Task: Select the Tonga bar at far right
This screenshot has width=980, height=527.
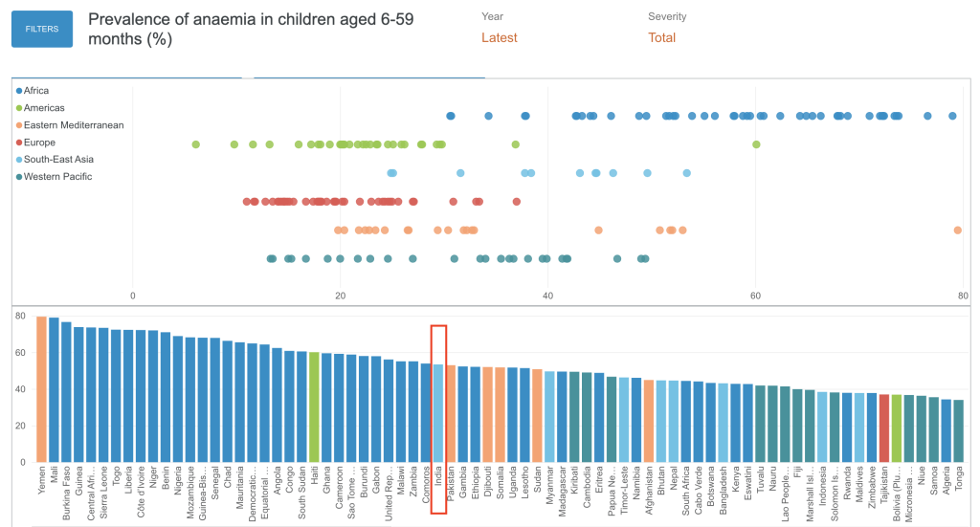Action: (958, 430)
